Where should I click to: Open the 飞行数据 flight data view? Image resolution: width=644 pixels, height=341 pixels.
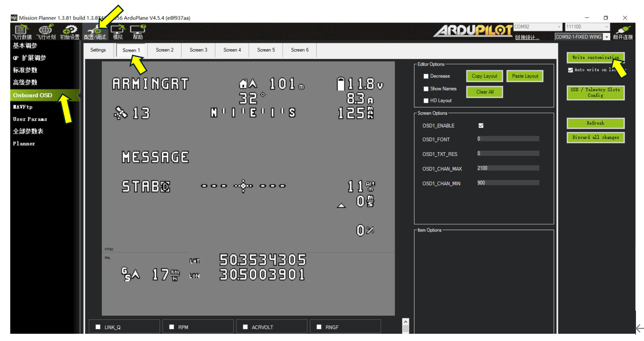tap(23, 32)
